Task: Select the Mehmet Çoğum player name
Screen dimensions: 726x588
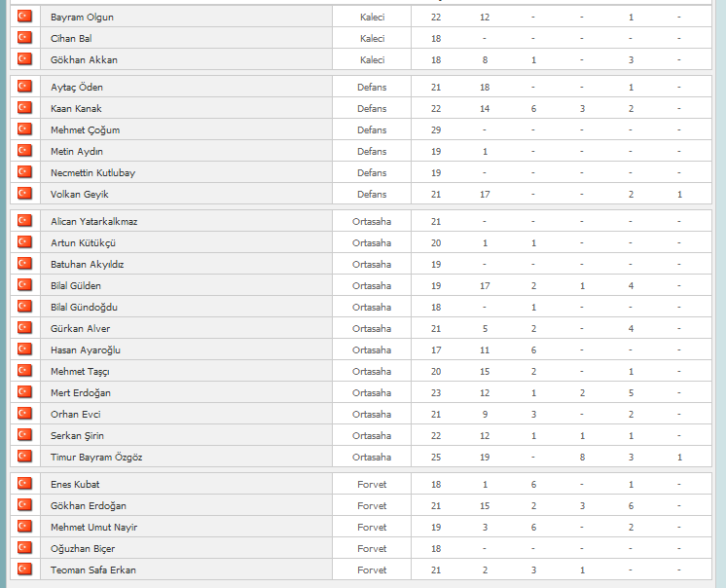Action: tap(86, 130)
